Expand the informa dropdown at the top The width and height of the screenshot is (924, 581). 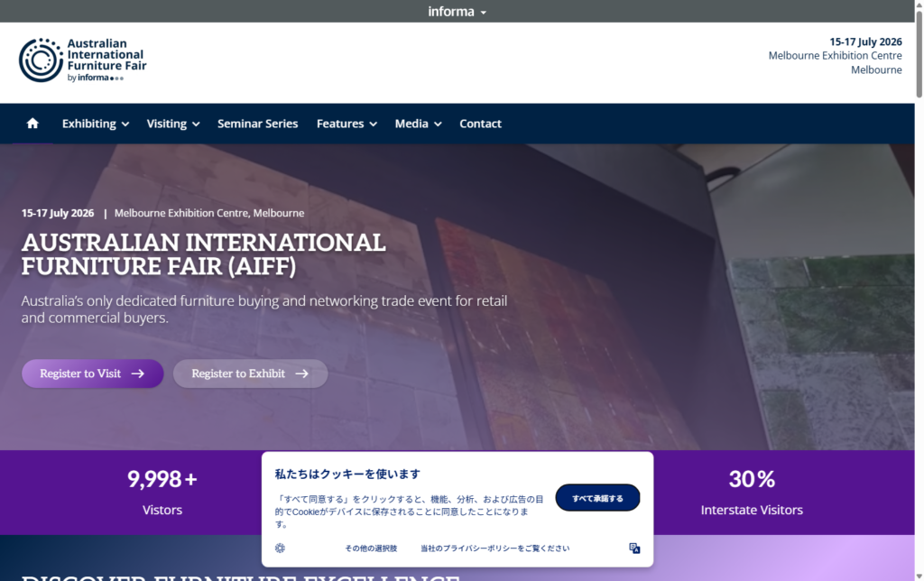pos(457,11)
